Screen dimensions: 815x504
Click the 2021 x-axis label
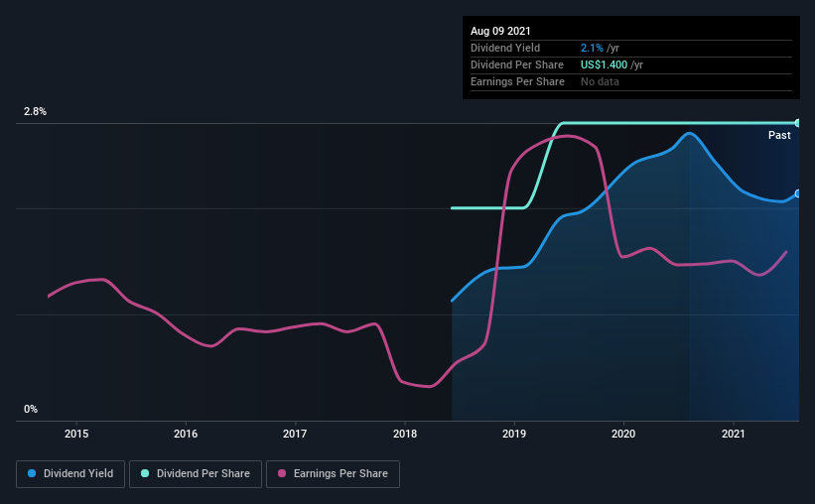(734, 434)
